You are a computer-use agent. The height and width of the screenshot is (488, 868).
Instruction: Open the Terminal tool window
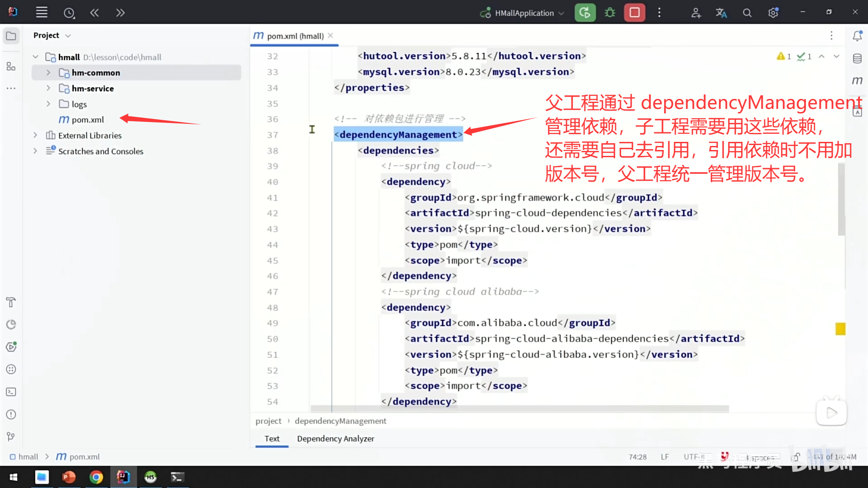point(11,392)
